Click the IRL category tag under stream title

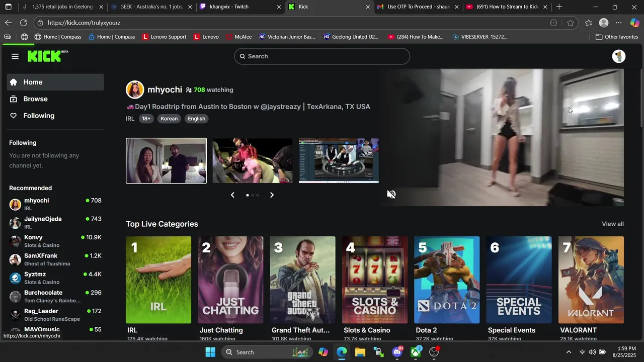pyautogui.click(x=130, y=119)
